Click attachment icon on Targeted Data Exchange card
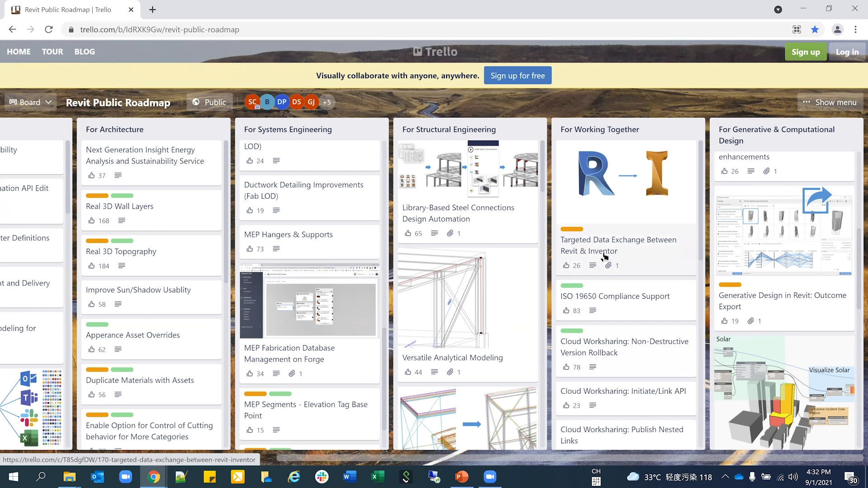868x488 pixels. [609, 265]
